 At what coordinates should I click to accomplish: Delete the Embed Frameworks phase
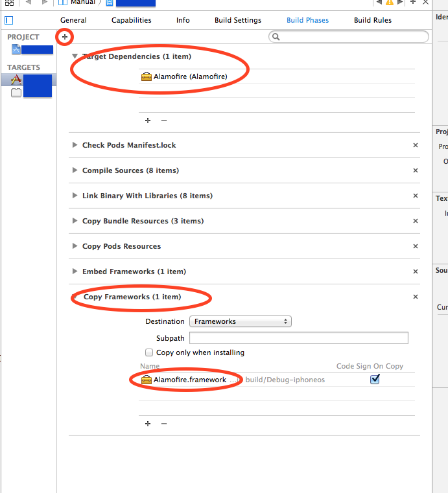point(416,271)
